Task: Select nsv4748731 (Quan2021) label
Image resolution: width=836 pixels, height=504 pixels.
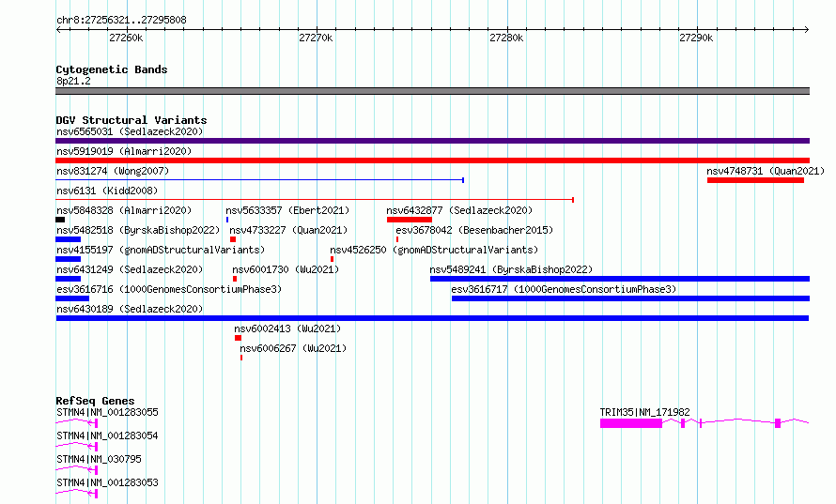Action: pyautogui.click(x=766, y=171)
